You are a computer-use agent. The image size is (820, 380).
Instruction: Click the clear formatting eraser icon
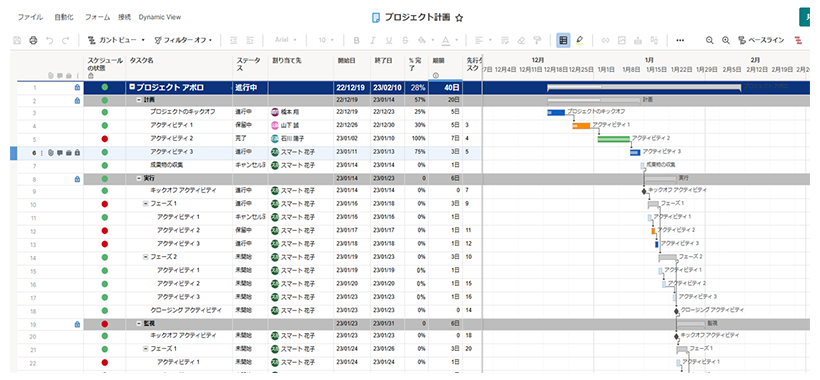520,40
